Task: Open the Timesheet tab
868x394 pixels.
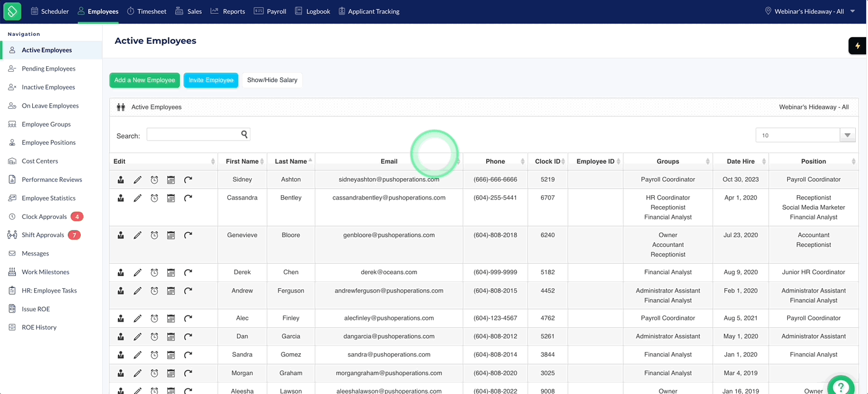Action: pos(146,11)
